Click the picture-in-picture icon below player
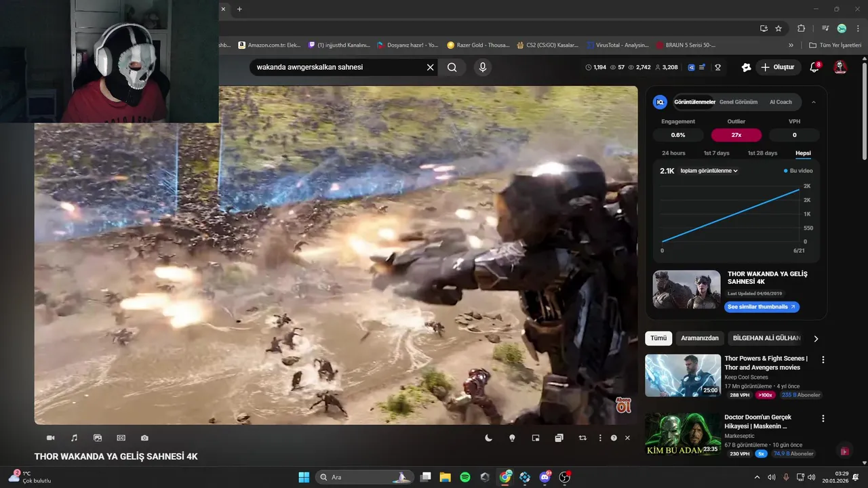This screenshot has width=868, height=488. (x=536, y=438)
